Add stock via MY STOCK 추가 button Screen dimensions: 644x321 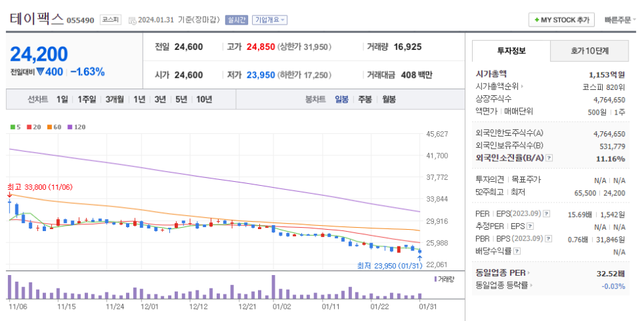point(561,20)
